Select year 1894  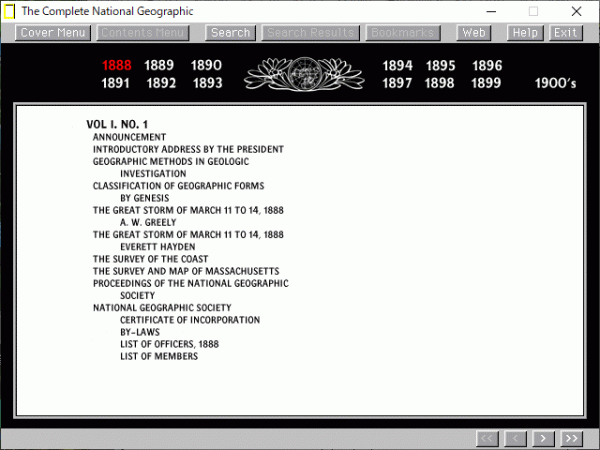click(398, 66)
